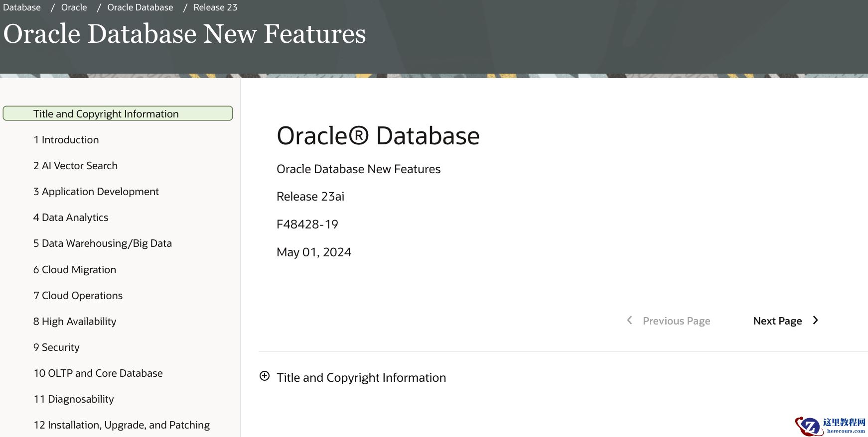Select chapter 4 Data Analytics
The height and width of the screenshot is (437, 868).
(71, 218)
